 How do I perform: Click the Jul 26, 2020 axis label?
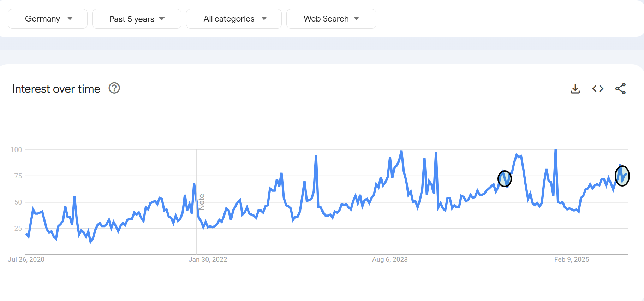pos(26,259)
